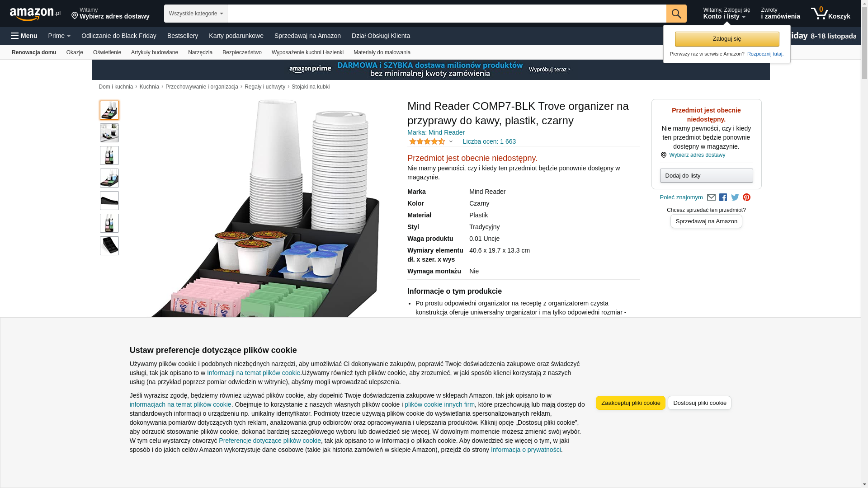Select Karty podarunkowe menu item
This screenshot has width=868, height=488.
[236, 36]
